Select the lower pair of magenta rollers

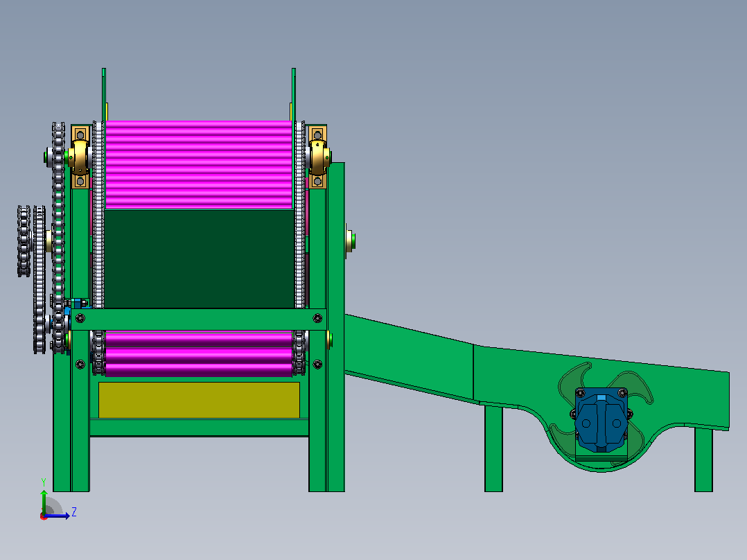click(x=199, y=354)
